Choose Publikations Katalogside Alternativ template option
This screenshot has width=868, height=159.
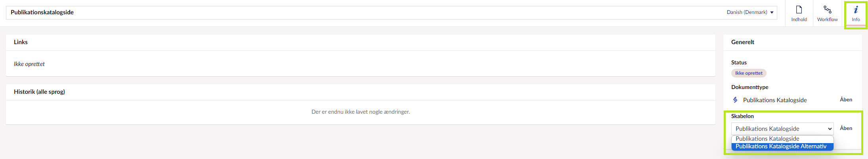point(781,146)
